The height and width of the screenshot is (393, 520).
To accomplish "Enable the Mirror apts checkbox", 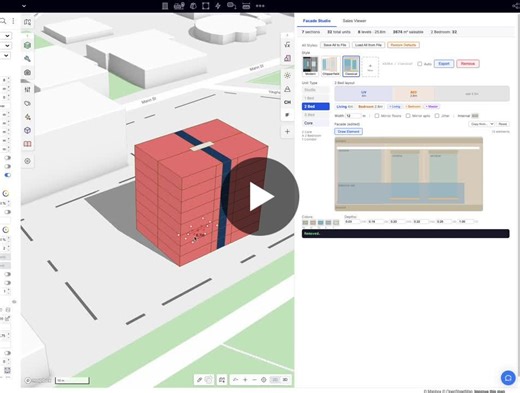I will pyautogui.click(x=408, y=116).
